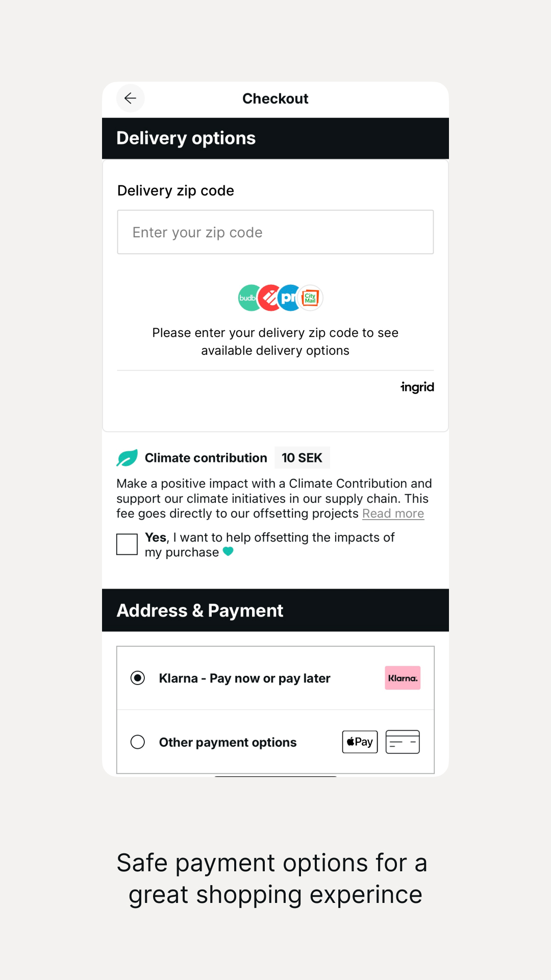Click the red striped carrier logo
The height and width of the screenshot is (980, 551).
[269, 298]
